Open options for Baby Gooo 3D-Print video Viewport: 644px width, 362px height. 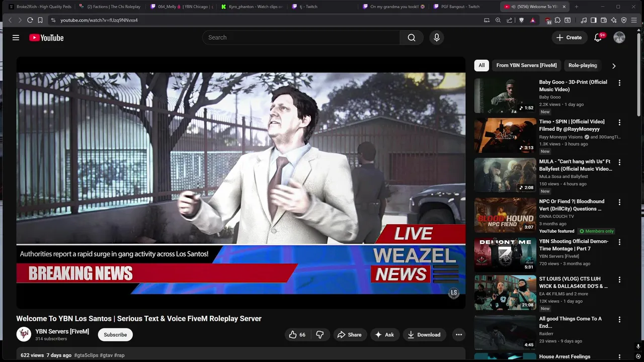[619, 82]
